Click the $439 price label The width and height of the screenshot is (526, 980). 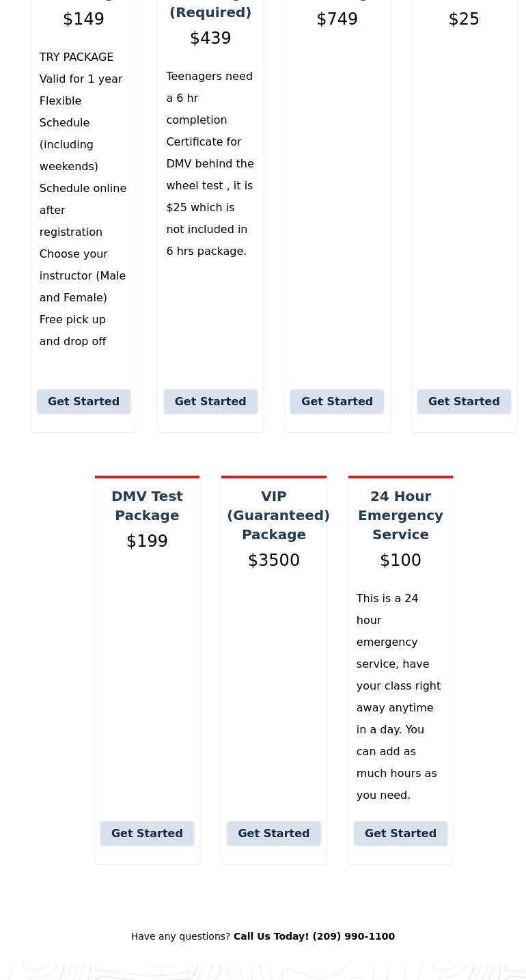[x=210, y=38]
